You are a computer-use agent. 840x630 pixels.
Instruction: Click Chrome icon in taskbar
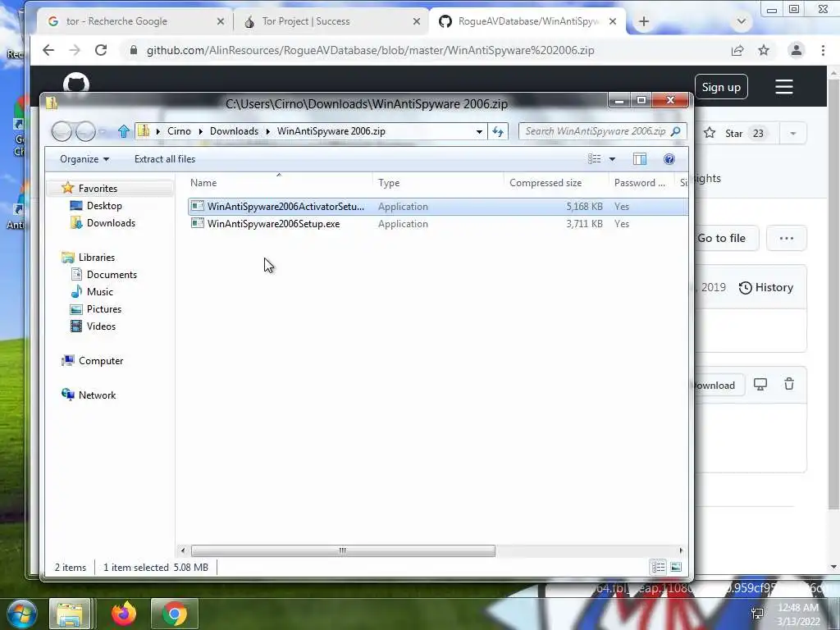click(x=175, y=614)
